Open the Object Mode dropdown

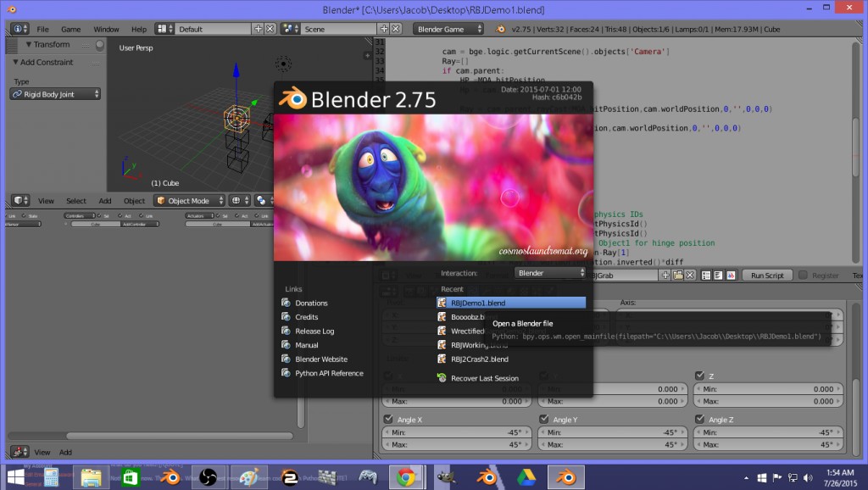pyautogui.click(x=188, y=201)
